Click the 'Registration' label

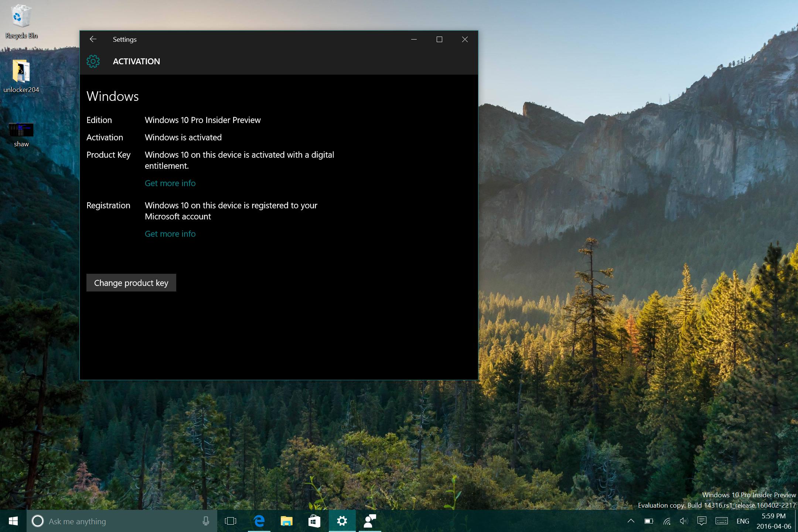pyautogui.click(x=108, y=205)
